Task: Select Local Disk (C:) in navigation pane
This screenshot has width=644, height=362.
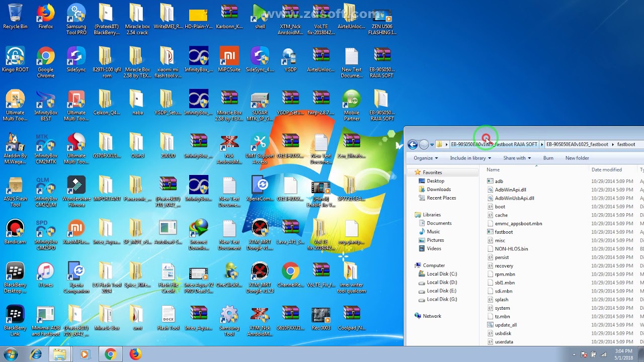Action: pos(442,274)
